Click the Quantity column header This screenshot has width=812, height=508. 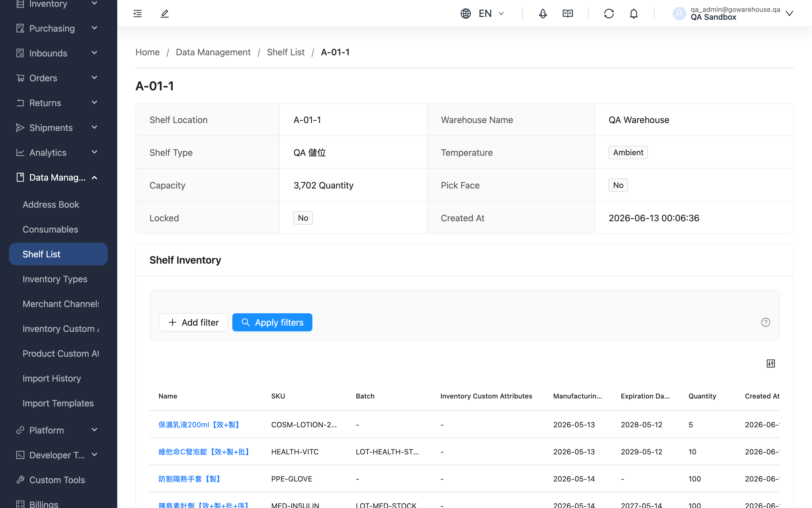[702, 396]
